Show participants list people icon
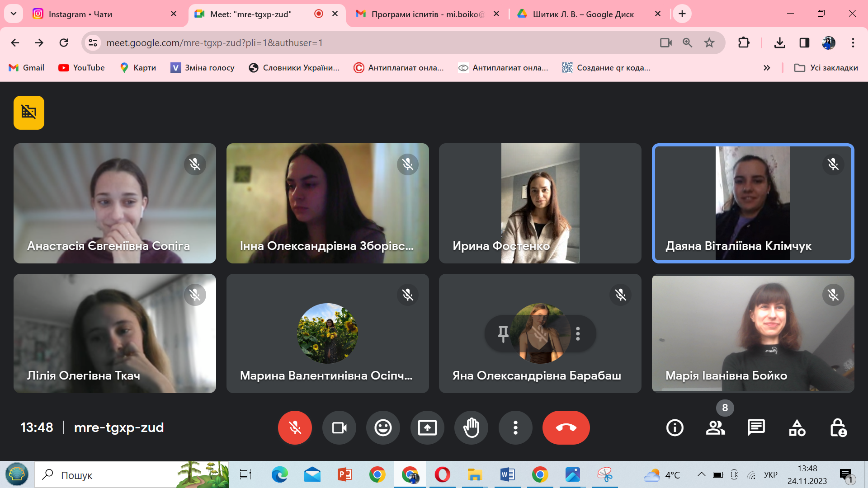This screenshot has height=488, width=868. click(715, 427)
